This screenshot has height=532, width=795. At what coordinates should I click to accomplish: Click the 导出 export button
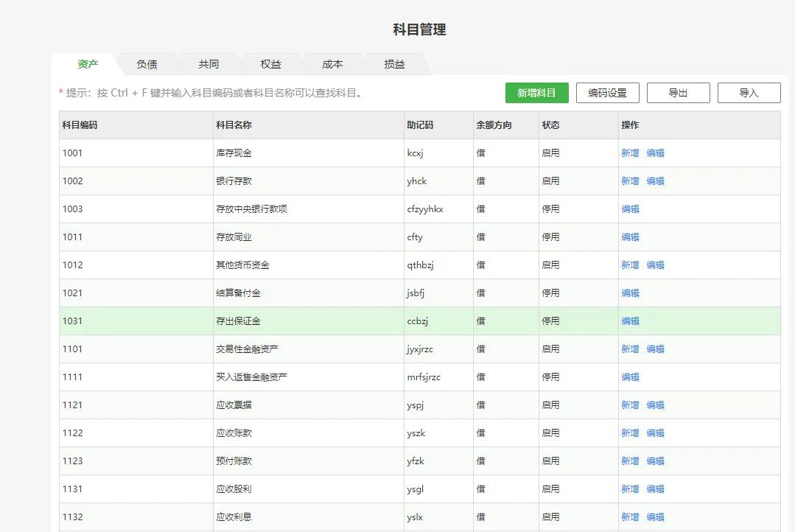678,92
